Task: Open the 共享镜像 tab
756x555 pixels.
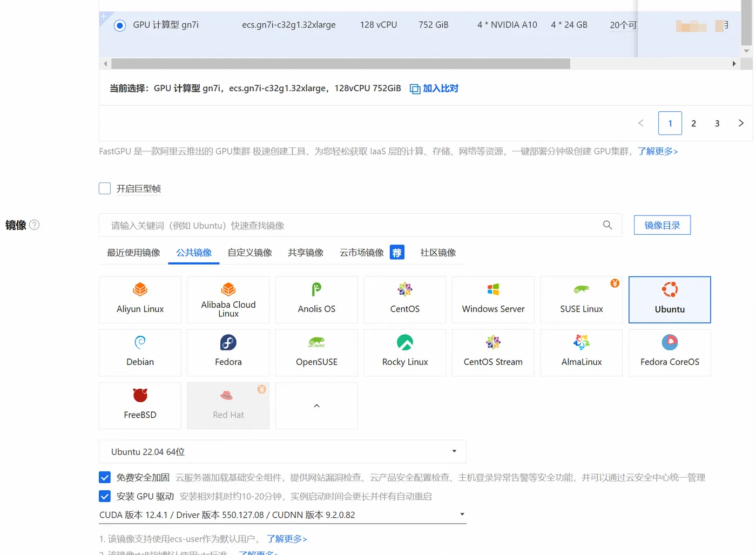Action: pos(306,253)
